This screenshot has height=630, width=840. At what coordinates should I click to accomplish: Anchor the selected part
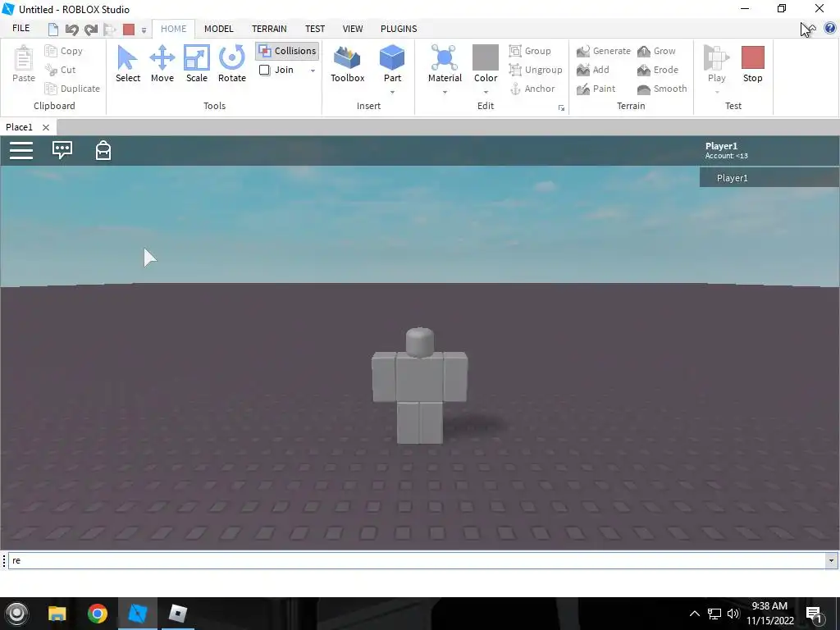532,89
